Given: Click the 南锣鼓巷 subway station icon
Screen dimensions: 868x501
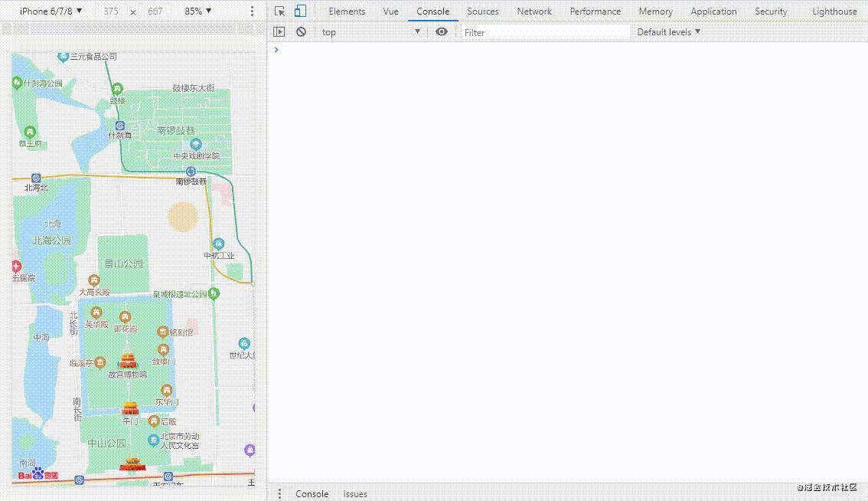Looking at the screenshot, I should (x=191, y=172).
